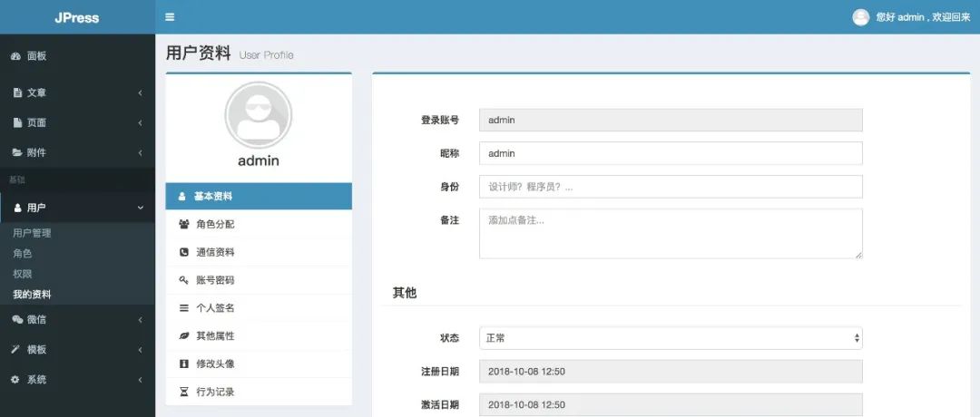Viewport: 980px width, 417px height.
Task: Collapse the 用户 sidebar menu
Action: [x=77, y=208]
